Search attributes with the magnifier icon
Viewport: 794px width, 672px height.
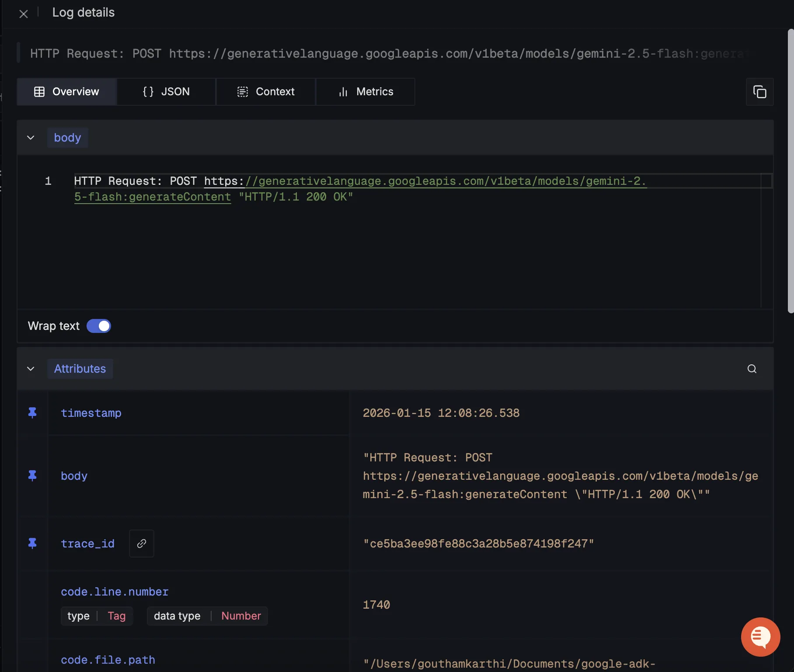752,369
